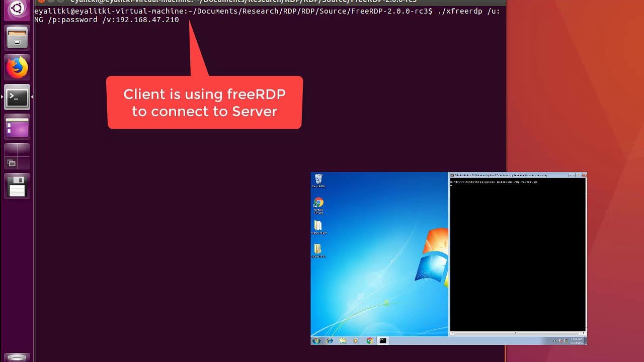Select the command prompt taskbar button

pos(383,340)
